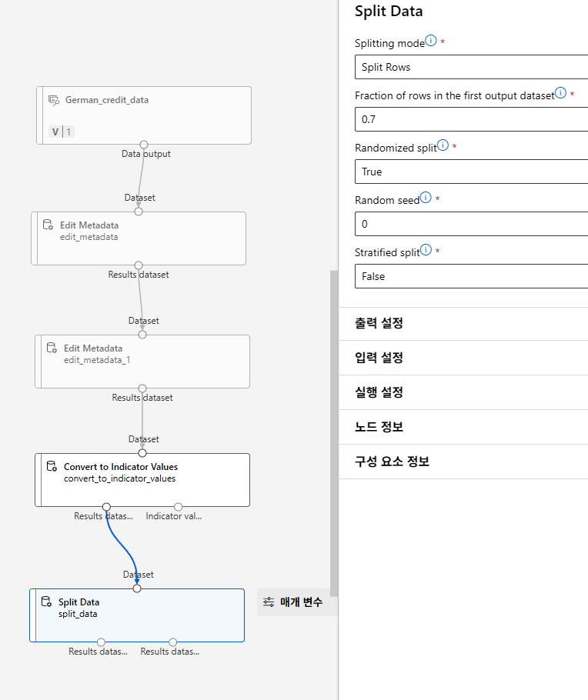Expand the 출력 설정 section
The width and height of the screenshot is (588, 700).
[464, 323]
